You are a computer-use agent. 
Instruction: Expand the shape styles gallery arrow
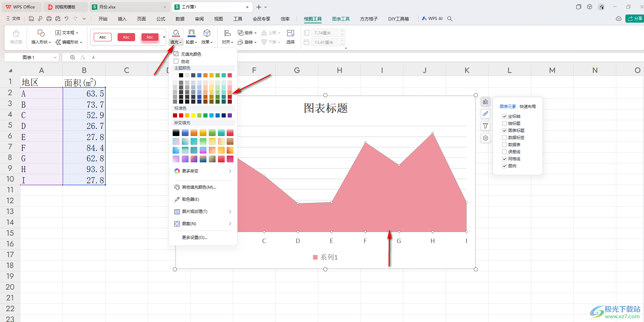pos(164,37)
